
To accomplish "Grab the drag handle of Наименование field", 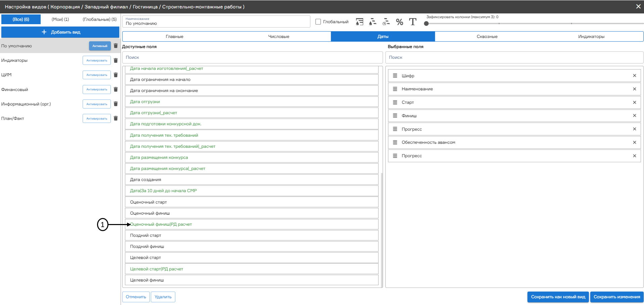I will pyautogui.click(x=395, y=89).
